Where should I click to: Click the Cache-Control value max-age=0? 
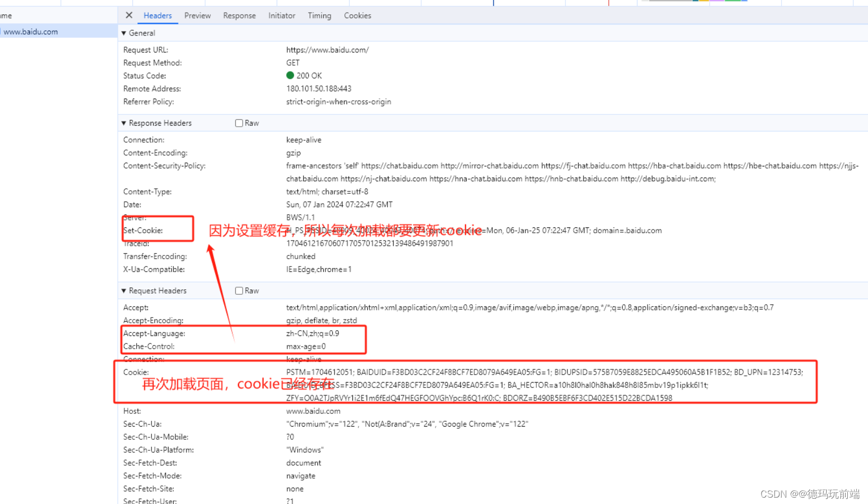point(306,347)
